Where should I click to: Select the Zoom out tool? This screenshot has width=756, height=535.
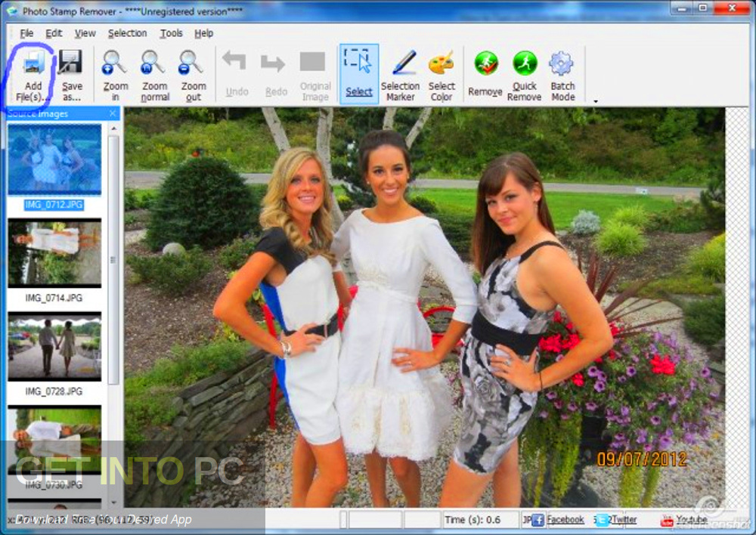pyautogui.click(x=194, y=73)
